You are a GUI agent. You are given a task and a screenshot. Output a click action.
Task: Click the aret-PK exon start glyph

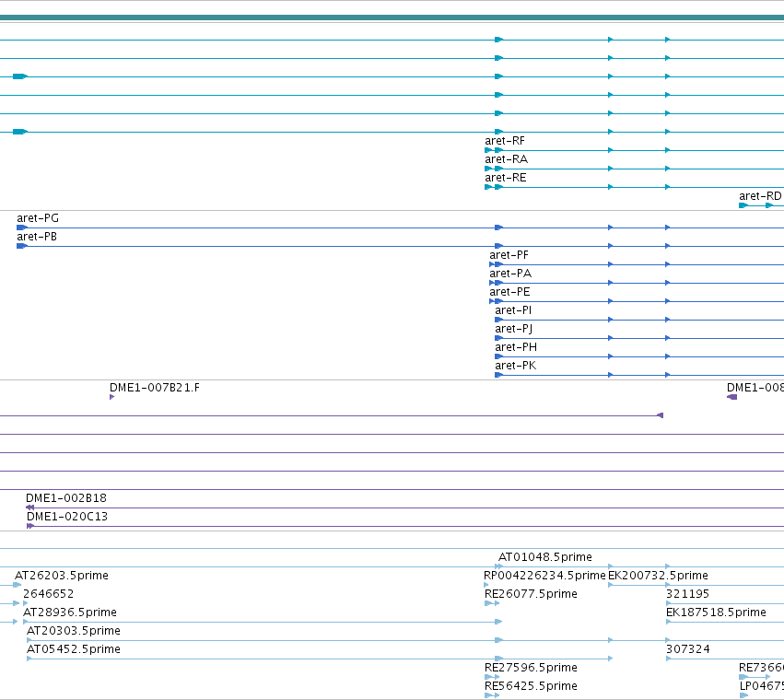pyautogui.click(x=499, y=375)
